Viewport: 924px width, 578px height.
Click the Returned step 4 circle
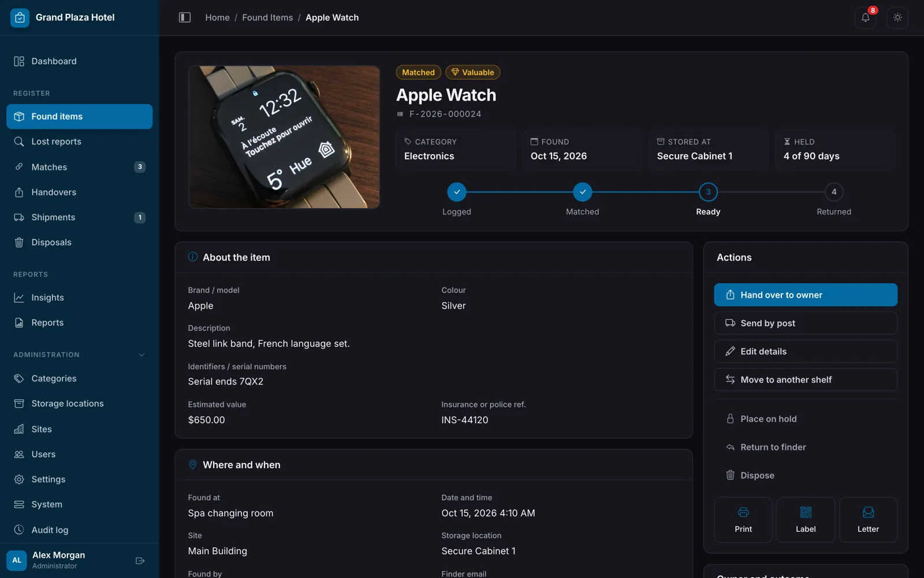pyautogui.click(x=834, y=192)
